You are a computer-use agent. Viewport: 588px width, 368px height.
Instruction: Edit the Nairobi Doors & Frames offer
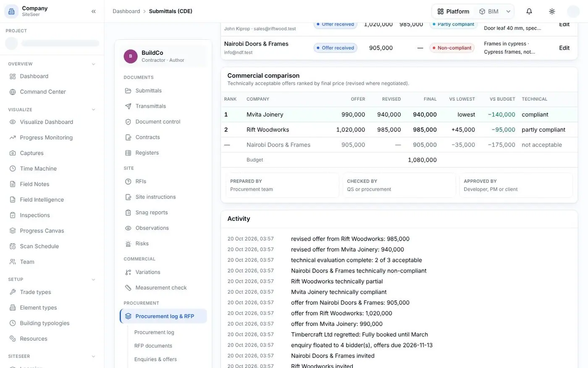click(564, 48)
